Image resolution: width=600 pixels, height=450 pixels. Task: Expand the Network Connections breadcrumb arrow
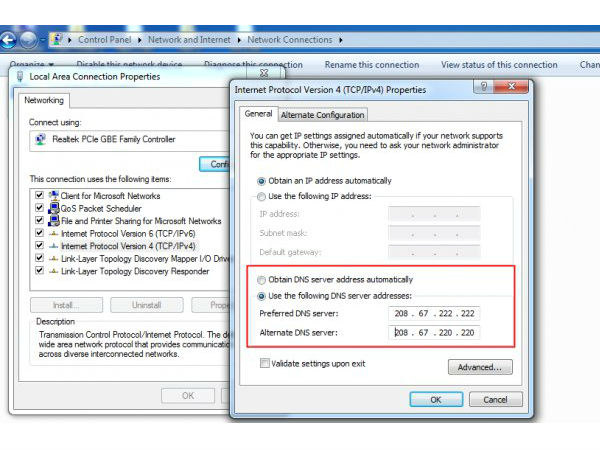pos(340,40)
